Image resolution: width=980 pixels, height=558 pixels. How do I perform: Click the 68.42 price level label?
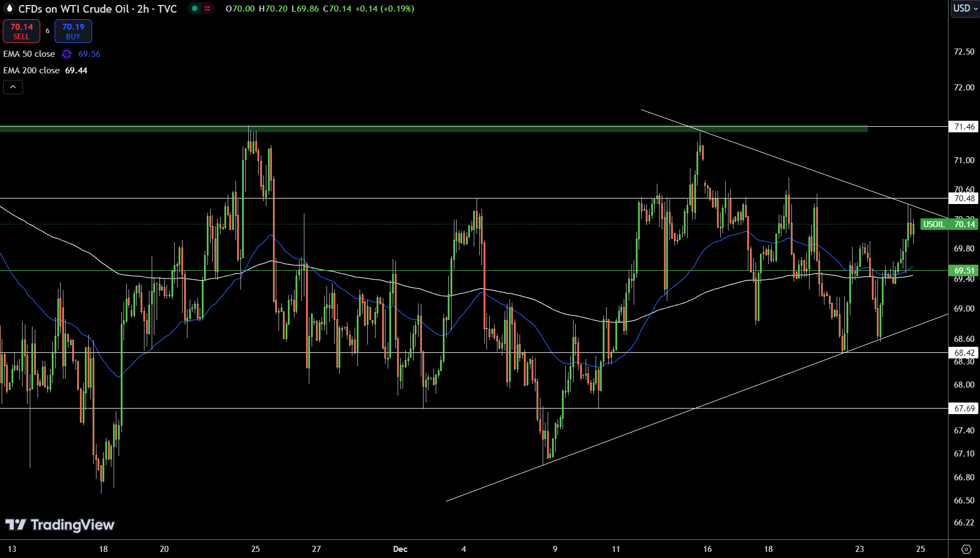[x=964, y=353]
